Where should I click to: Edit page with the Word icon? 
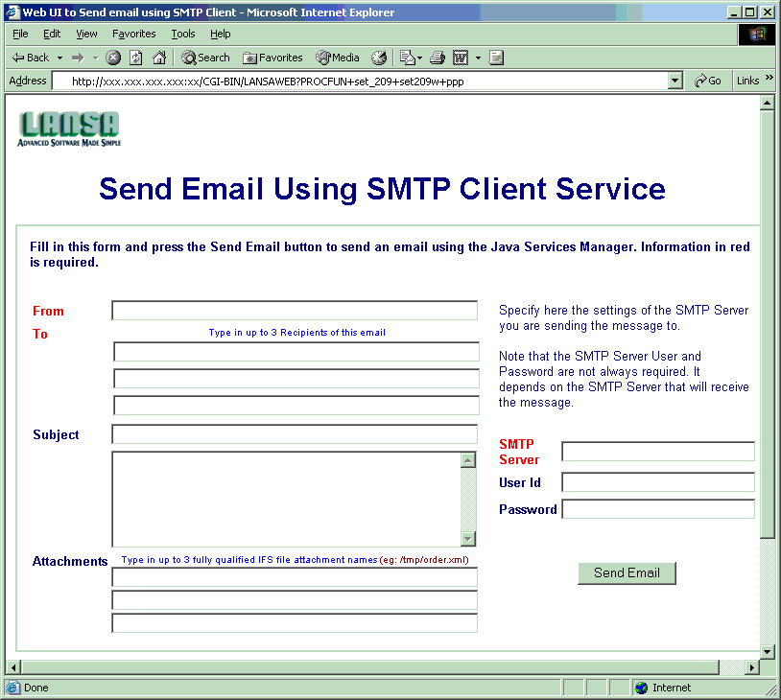click(461, 58)
